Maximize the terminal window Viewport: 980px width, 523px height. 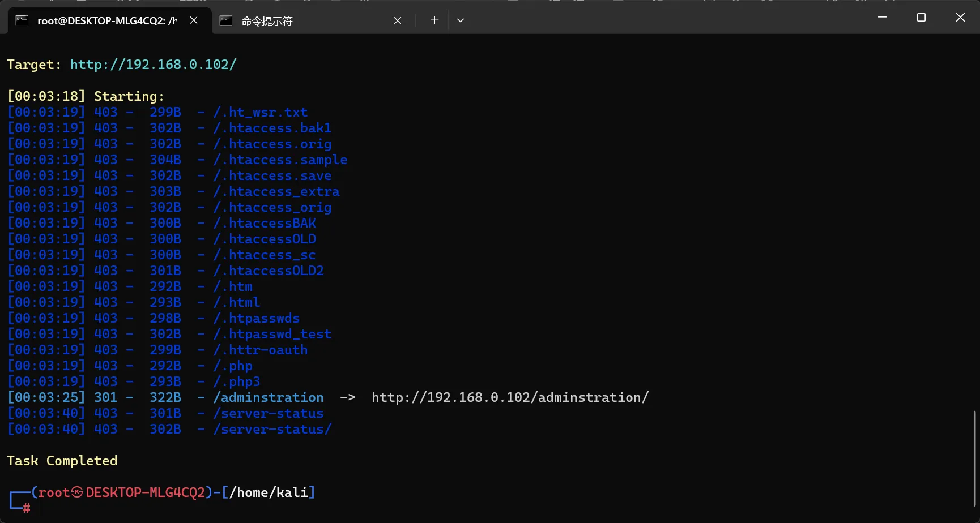pyautogui.click(x=921, y=18)
